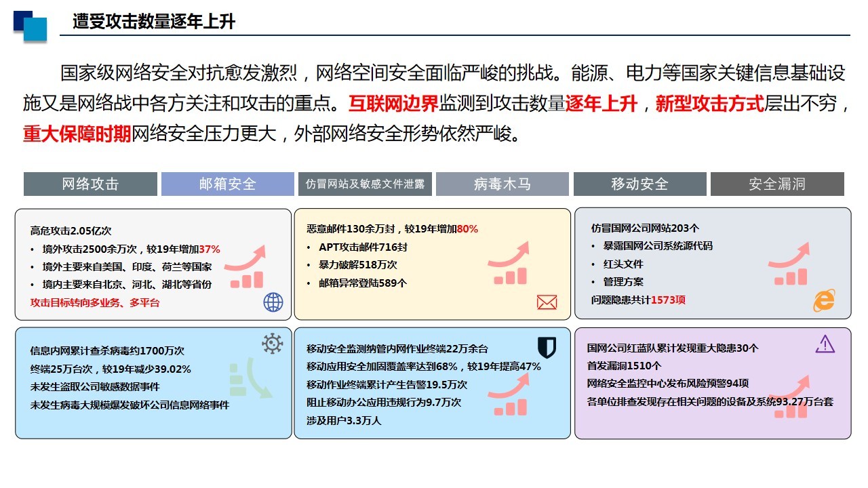Click the shield icon in the 移动安全监测 card
Image resolution: width=868 pixels, height=488 pixels.
pos(547,348)
